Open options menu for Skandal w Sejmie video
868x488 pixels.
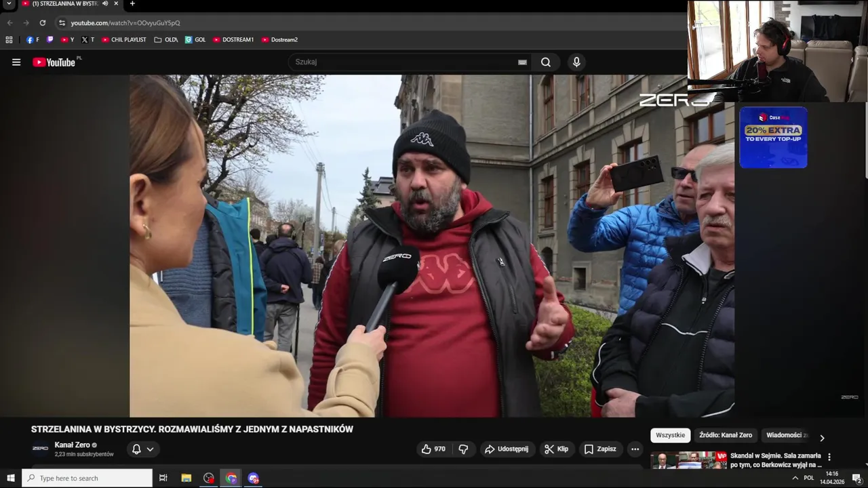tap(829, 457)
